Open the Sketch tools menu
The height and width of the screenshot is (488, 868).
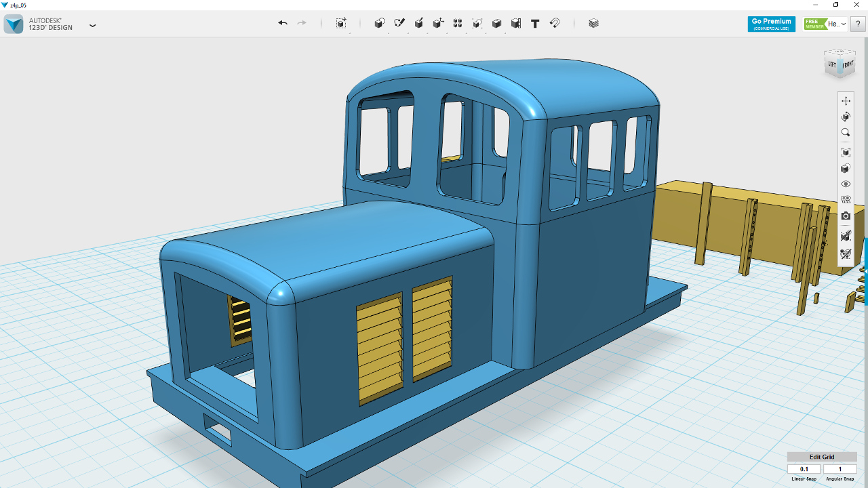click(399, 23)
